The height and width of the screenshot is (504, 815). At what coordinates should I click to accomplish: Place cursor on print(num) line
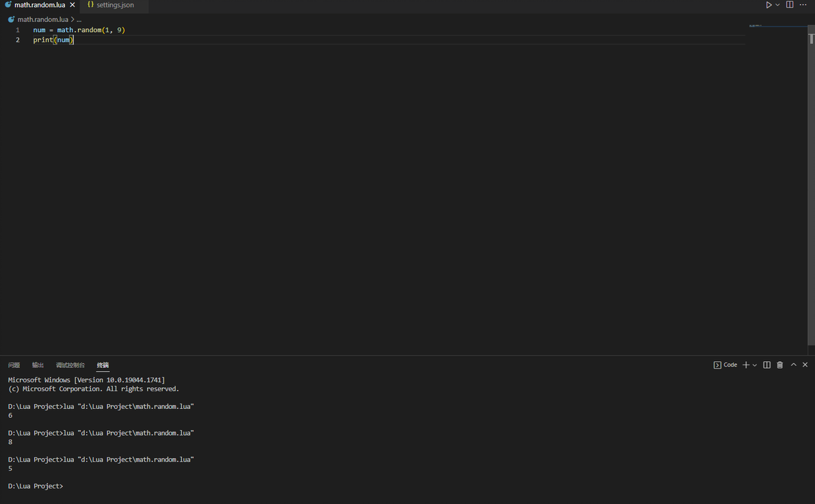point(53,40)
